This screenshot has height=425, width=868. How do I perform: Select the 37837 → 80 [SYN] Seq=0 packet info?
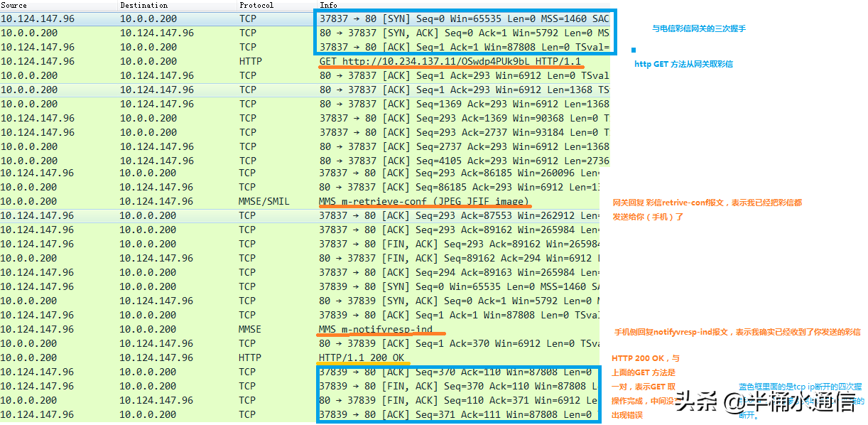tap(464, 18)
